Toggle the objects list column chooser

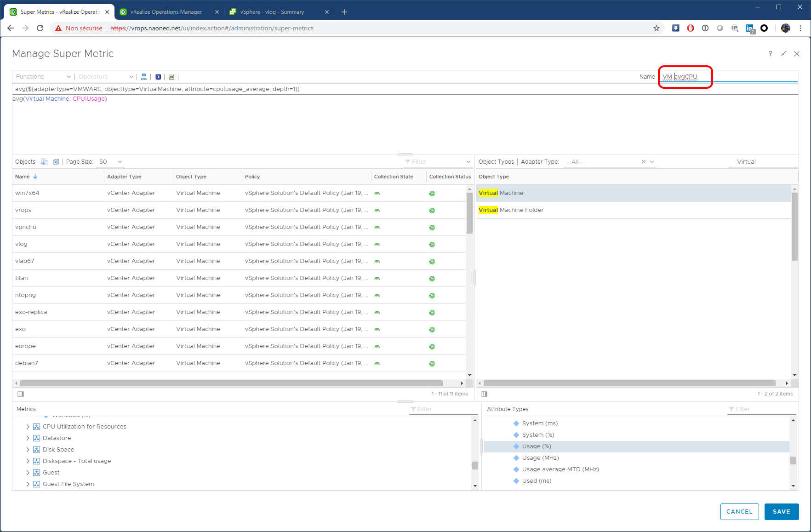[x=21, y=394]
